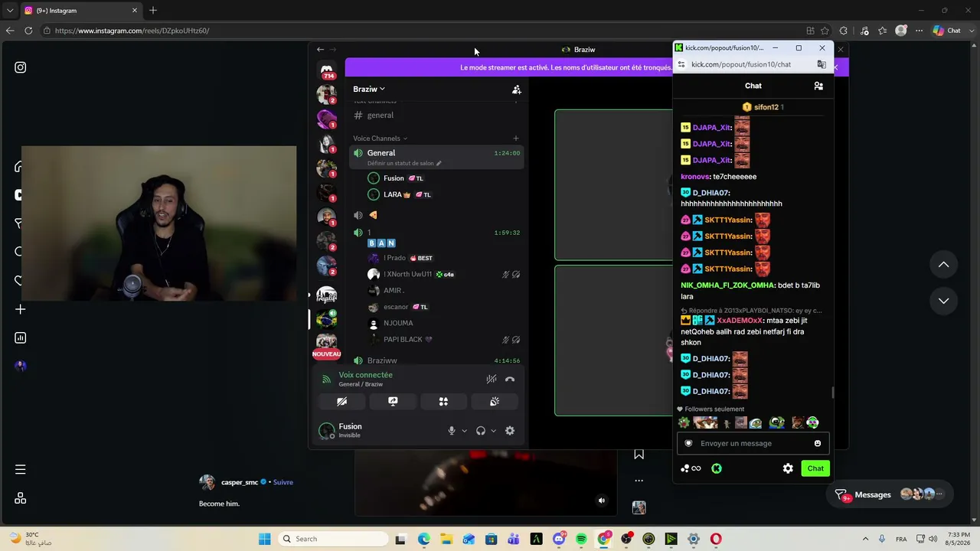
Task: Open Discord direct messages home icon
Action: tap(327, 70)
